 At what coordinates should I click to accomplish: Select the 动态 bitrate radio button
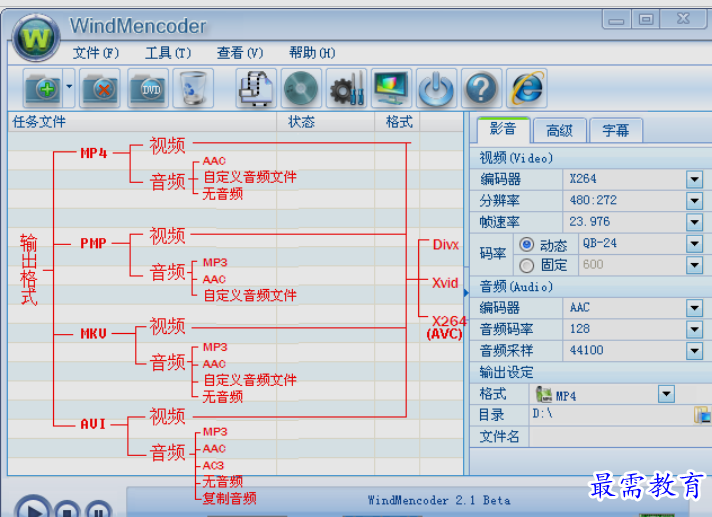(x=526, y=245)
